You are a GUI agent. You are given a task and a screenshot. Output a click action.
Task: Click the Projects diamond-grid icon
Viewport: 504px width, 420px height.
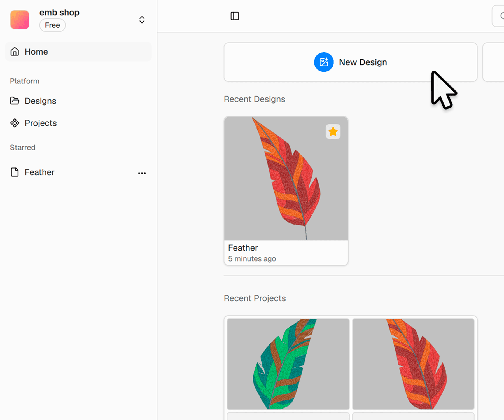click(x=15, y=123)
